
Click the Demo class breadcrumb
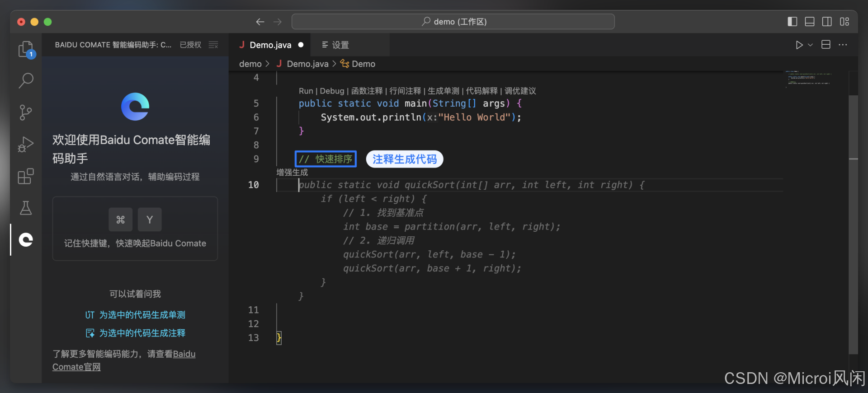point(363,64)
